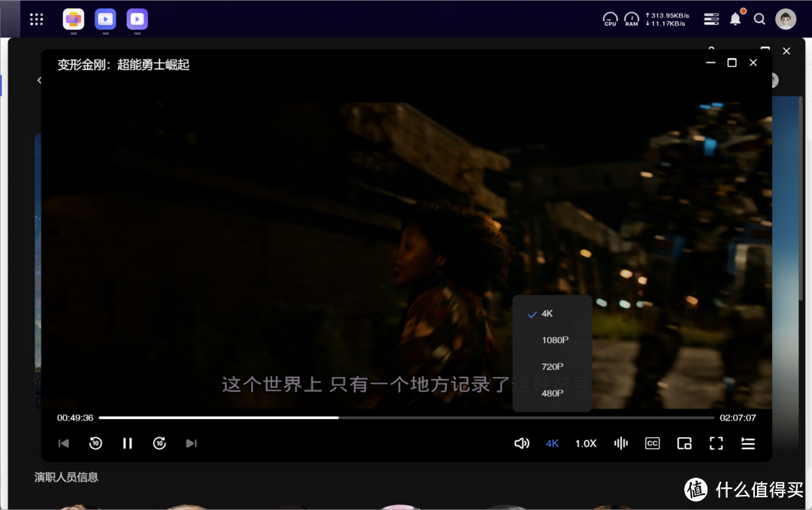The image size is (812, 510).
Task: Click the total duration 02:07:07
Action: (x=738, y=417)
